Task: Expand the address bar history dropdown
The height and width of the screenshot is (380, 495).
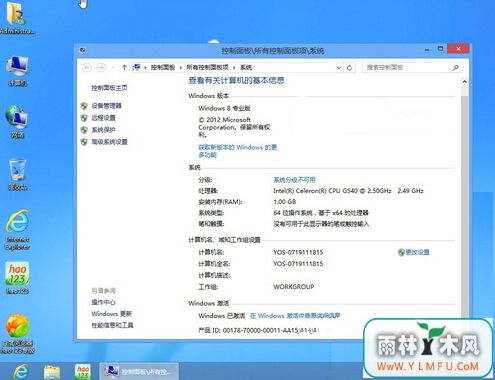Action: (338, 68)
